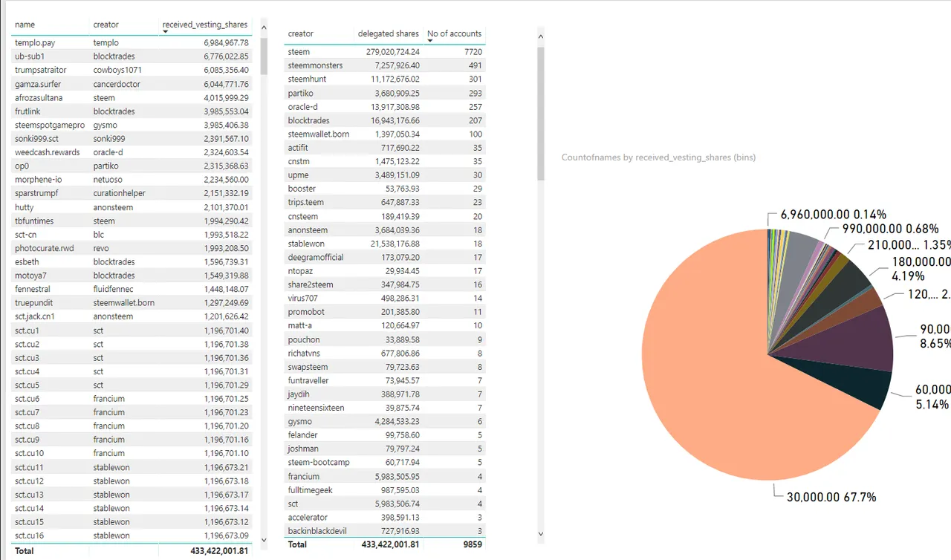The width and height of the screenshot is (951, 560).
Task: Sort middle table by its creator column header
Action: point(301,33)
